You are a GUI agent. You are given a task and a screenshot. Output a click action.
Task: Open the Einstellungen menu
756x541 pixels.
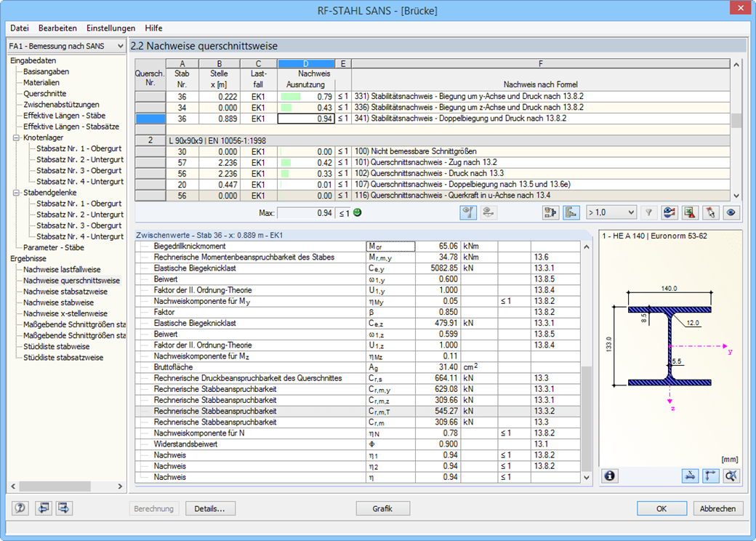pos(110,28)
